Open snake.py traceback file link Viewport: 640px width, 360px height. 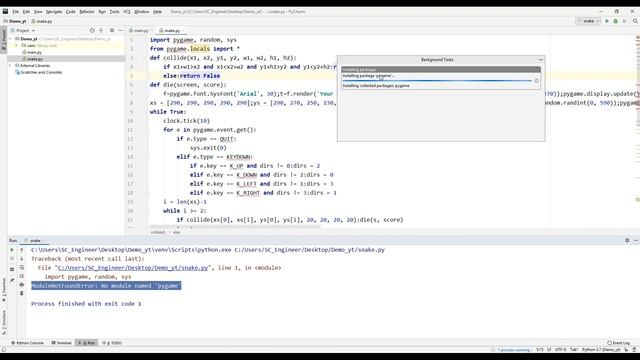[133, 268]
